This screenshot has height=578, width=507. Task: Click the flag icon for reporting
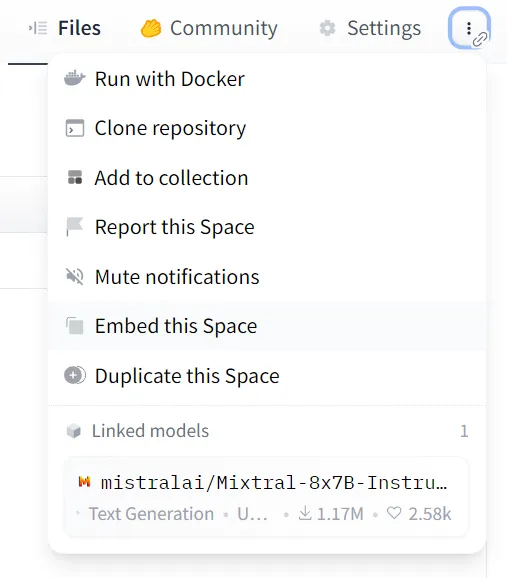pyautogui.click(x=74, y=227)
